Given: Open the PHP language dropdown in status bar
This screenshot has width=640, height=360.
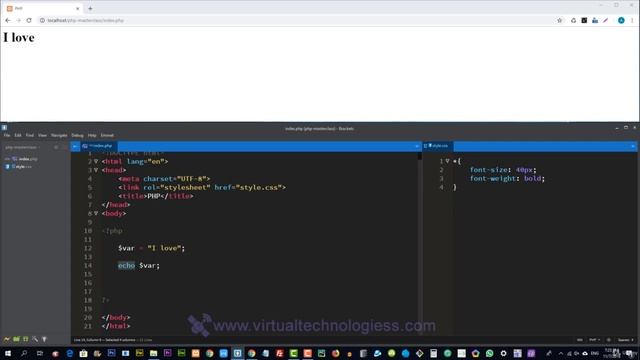Looking at the screenshot, I should point(594,340).
